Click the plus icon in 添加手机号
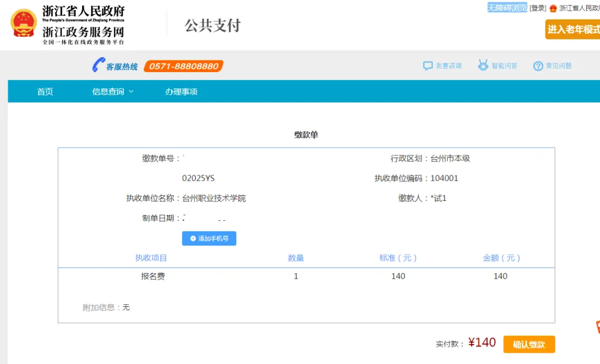 click(193, 239)
